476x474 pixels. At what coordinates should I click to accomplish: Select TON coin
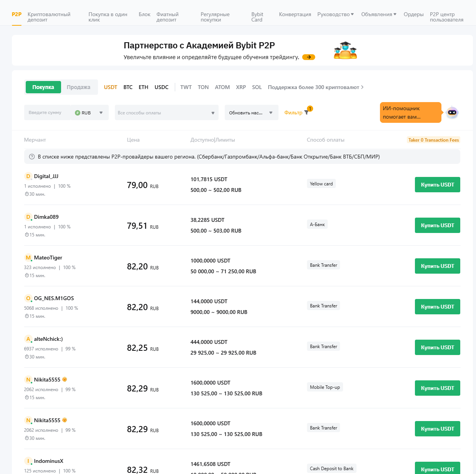pos(203,87)
